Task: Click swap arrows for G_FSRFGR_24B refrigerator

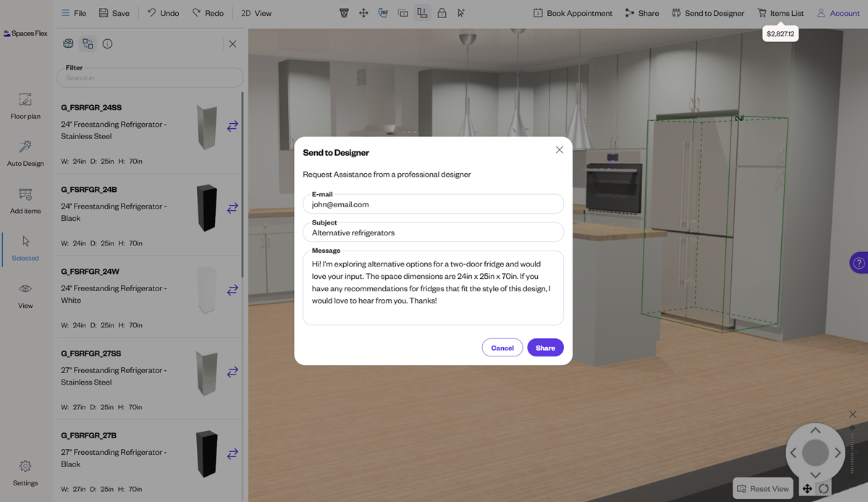Action: point(232,208)
